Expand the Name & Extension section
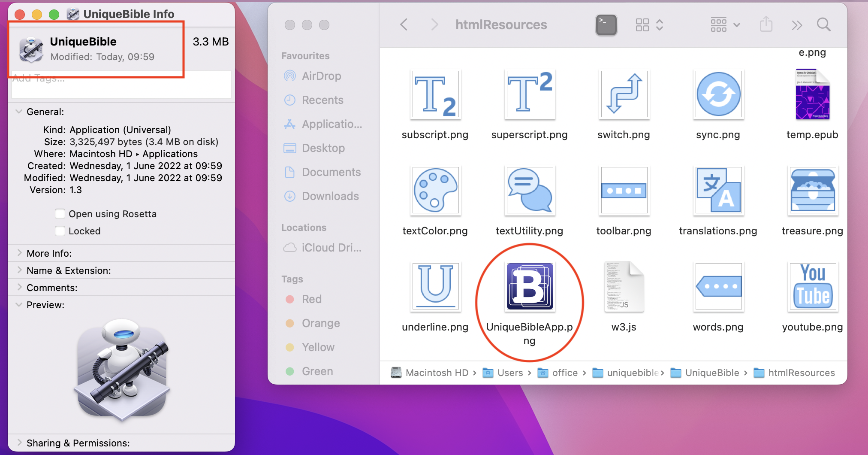The image size is (868, 455). pyautogui.click(x=19, y=270)
